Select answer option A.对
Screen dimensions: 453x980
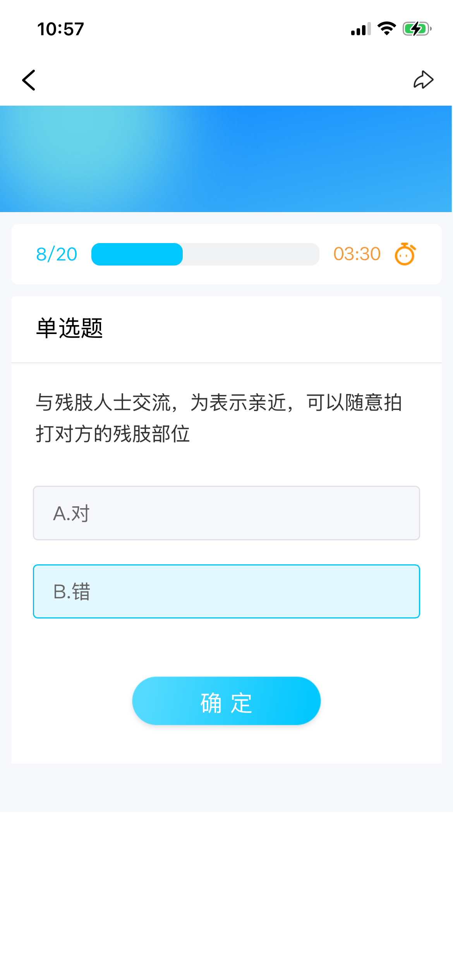tap(226, 513)
